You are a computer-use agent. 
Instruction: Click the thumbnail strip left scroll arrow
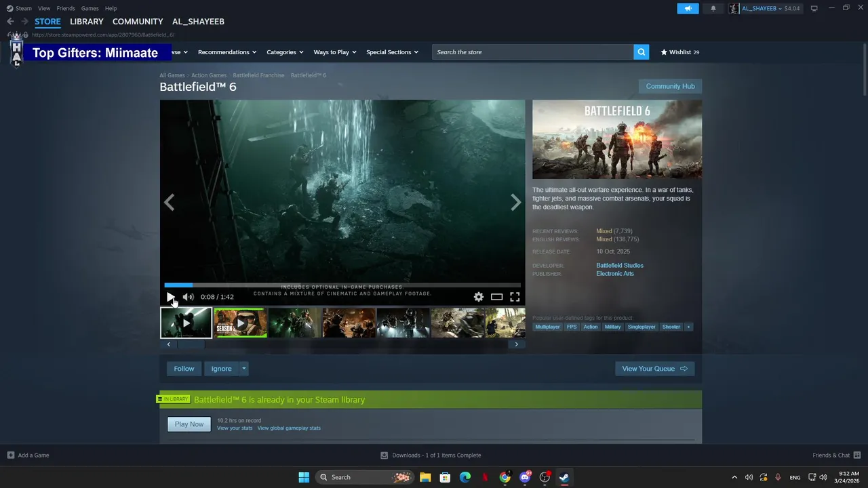pyautogui.click(x=168, y=344)
